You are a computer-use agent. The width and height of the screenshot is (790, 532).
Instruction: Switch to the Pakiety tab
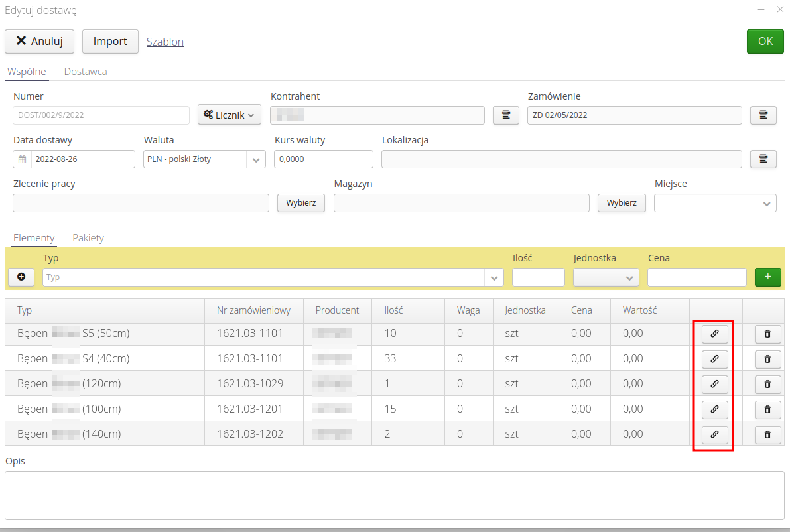(x=88, y=238)
